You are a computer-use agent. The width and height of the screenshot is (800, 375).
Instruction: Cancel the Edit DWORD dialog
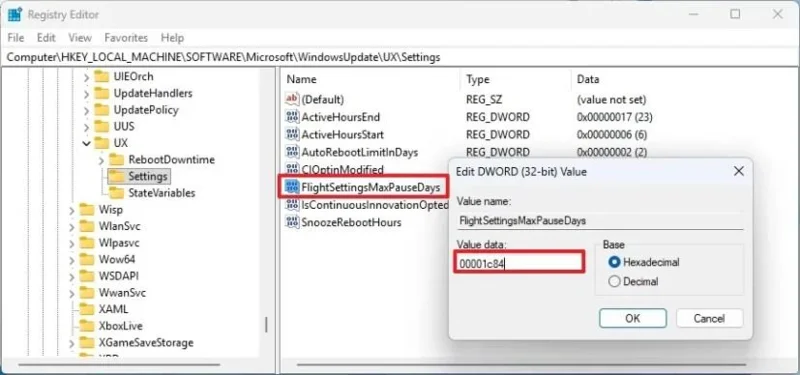709,318
